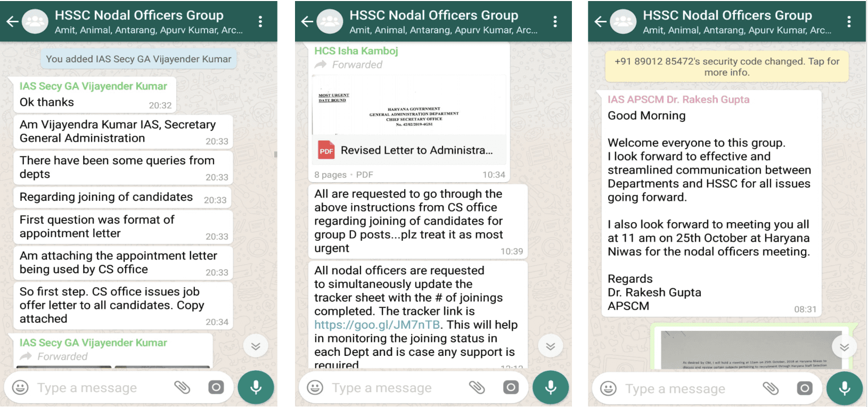Open group avatar in middle chat header
The width and height of the screenshot is (868, 407).
[330, 21]
